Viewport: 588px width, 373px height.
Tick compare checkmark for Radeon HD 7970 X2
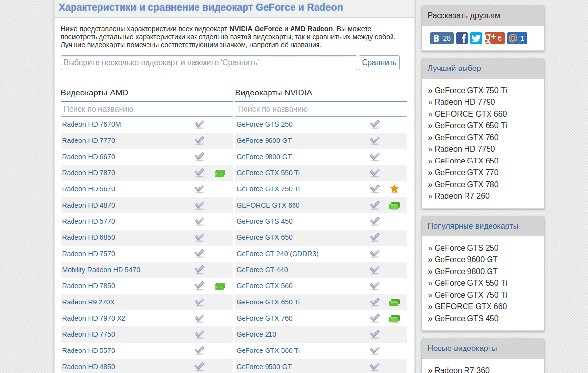(199, 318)
